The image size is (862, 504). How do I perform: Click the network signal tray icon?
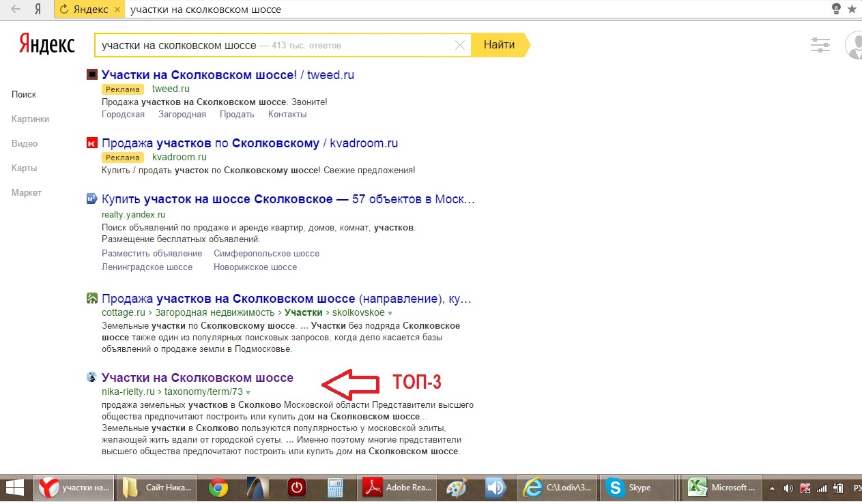point(821,488)
